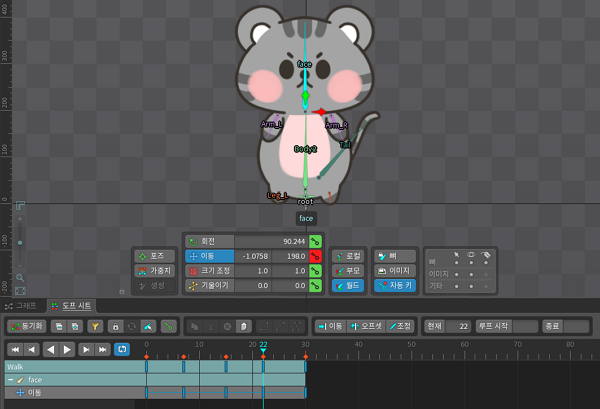Select the 이동 (translate) tool in transform panel
The height and width of the screenshot is (409, 600).
click(x=210, y=256)
